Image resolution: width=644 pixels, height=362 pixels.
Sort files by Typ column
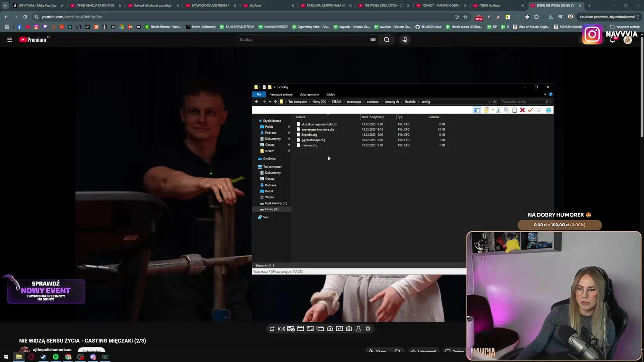[x=400, y=117]
